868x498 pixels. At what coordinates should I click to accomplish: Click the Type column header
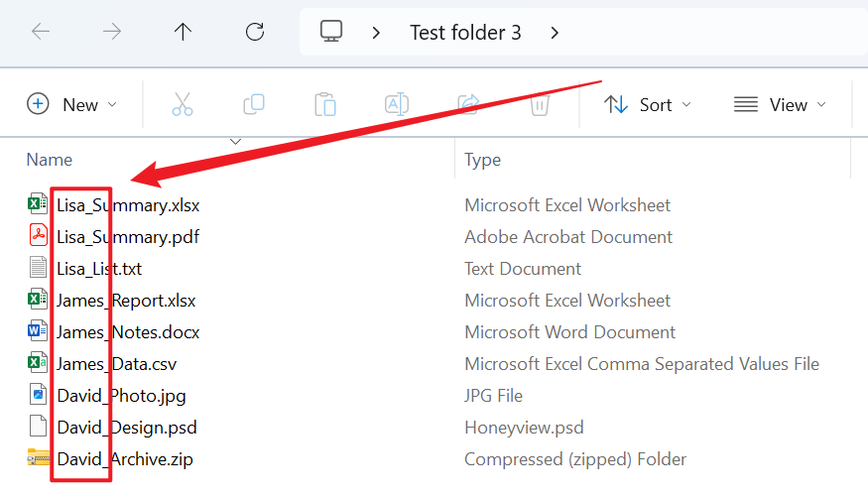click(x=482, y=159)
